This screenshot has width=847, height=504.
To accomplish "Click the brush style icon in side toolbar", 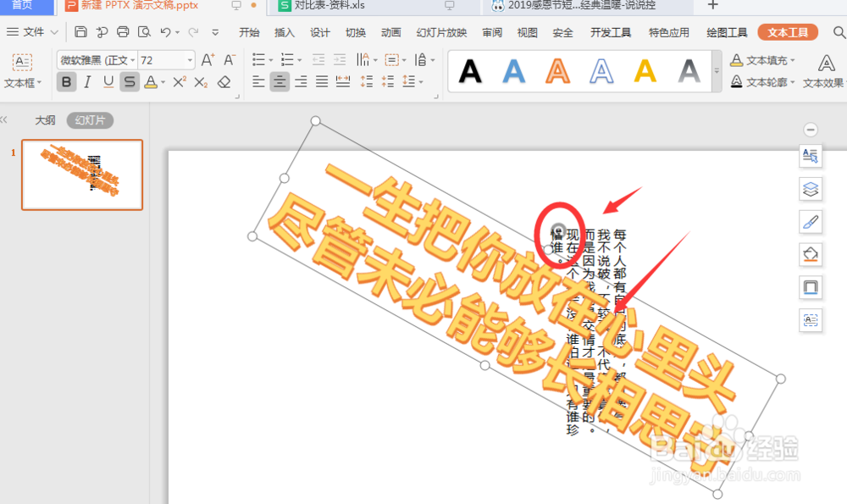I will click(x=811, y=222).
